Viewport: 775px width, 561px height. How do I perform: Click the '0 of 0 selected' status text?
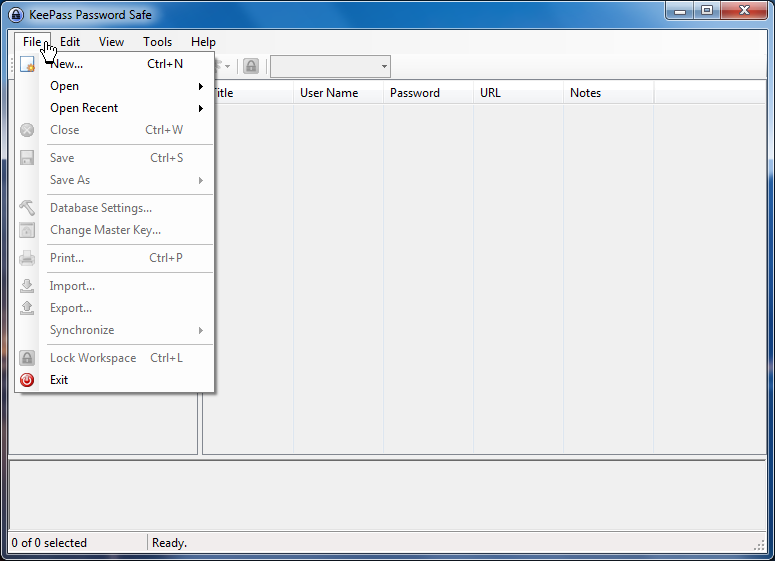49,543
